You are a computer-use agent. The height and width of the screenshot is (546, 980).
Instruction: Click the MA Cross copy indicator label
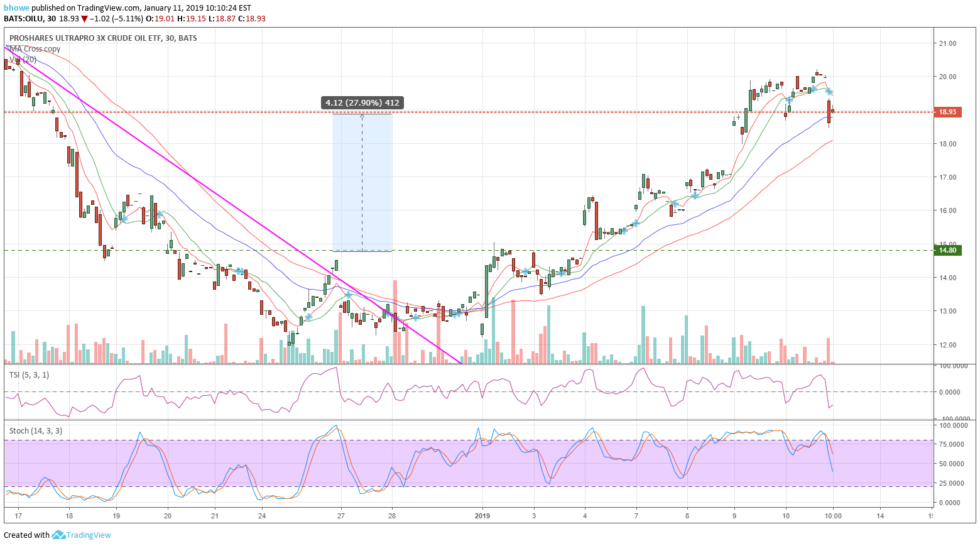coord(35,49)
